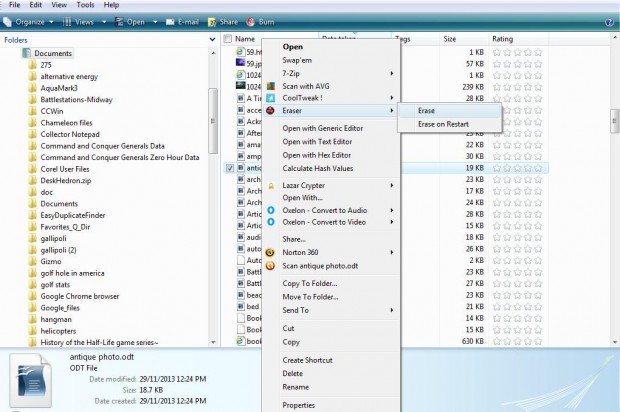Open the File menu
Image resolution: width=620 pixels, height=412 pixels.
coord(15,5)
